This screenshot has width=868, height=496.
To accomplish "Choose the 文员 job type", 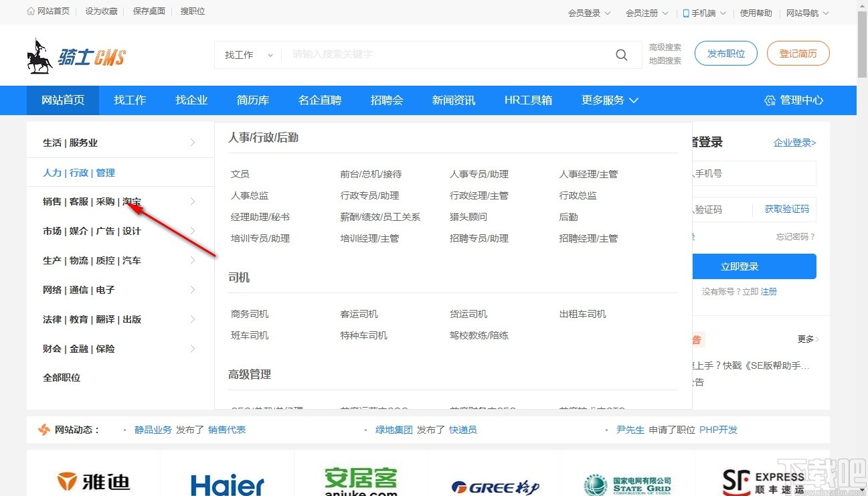I will tap(240, 174).
